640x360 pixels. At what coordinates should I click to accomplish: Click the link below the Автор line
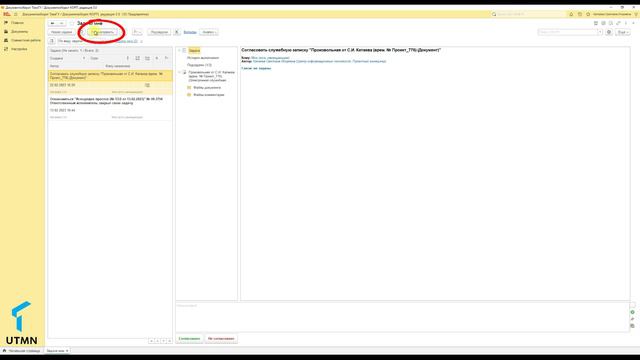coord(256,68)
